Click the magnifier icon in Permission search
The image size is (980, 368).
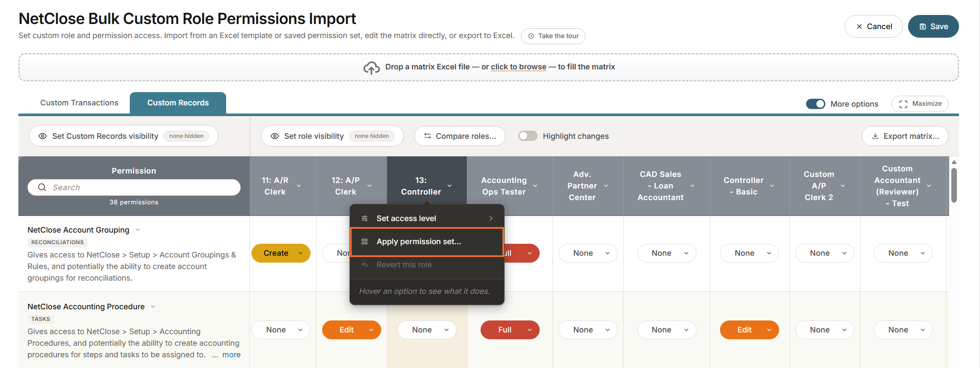coord(42,187)
